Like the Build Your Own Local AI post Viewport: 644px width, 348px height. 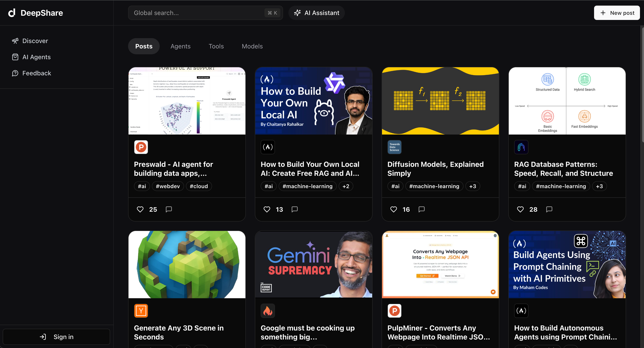pyautogui.click(x=267, y=209)
